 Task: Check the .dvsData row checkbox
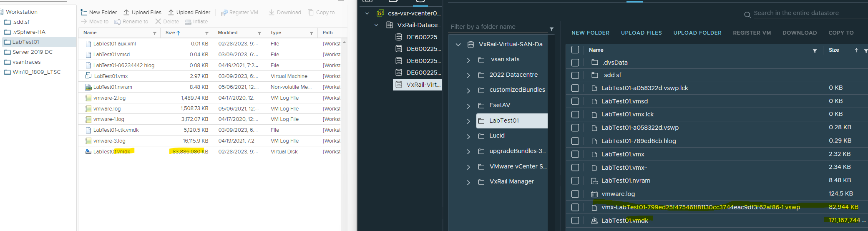[575, 63]
